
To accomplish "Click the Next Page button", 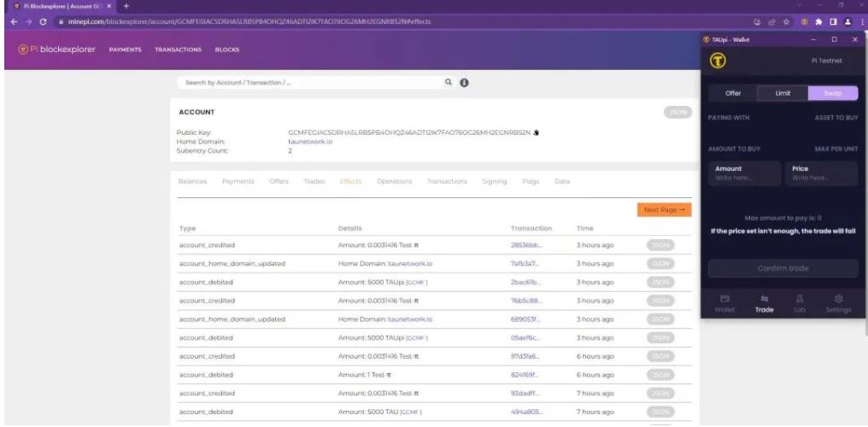I will coord(665,210).
